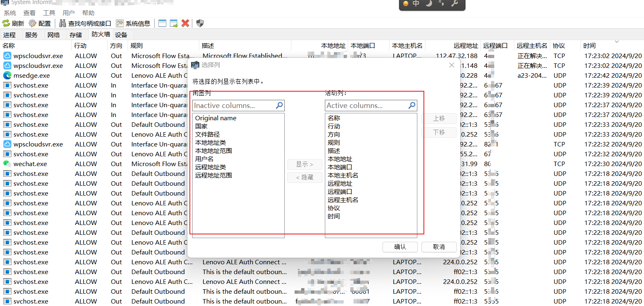
Task: Select 文件路径 in inactive columns list
Action: tap(207, 135)
